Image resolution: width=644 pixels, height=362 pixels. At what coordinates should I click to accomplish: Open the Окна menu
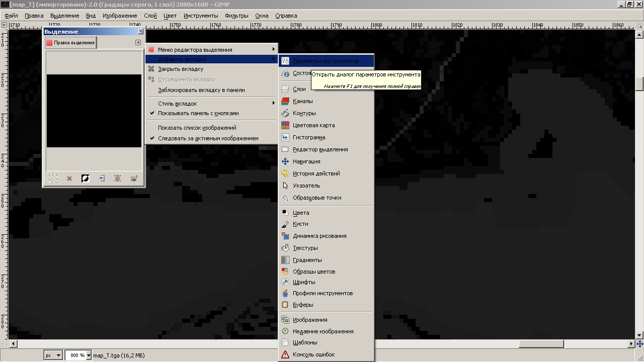coord(262,16)
